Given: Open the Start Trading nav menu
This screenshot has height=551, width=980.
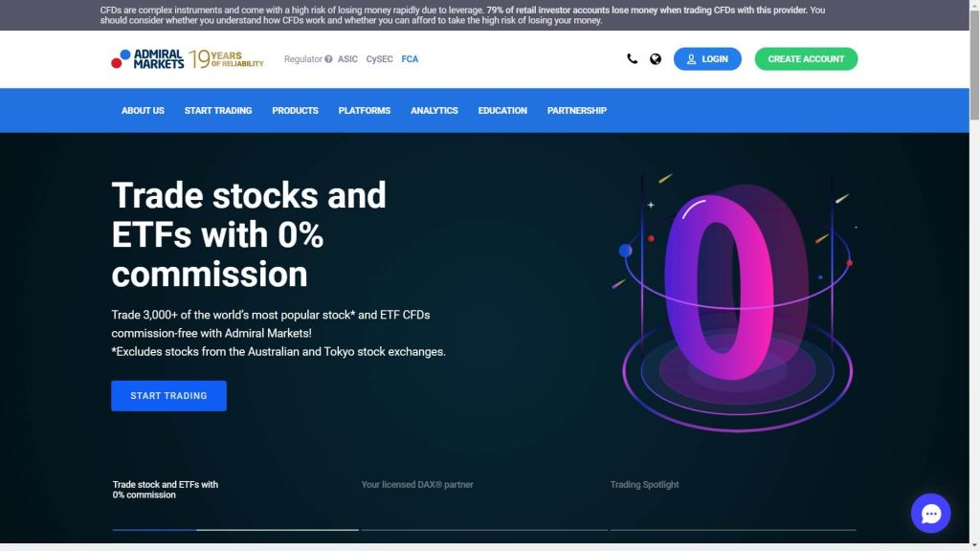Looking at the screenshot, I should coord(218,111).
